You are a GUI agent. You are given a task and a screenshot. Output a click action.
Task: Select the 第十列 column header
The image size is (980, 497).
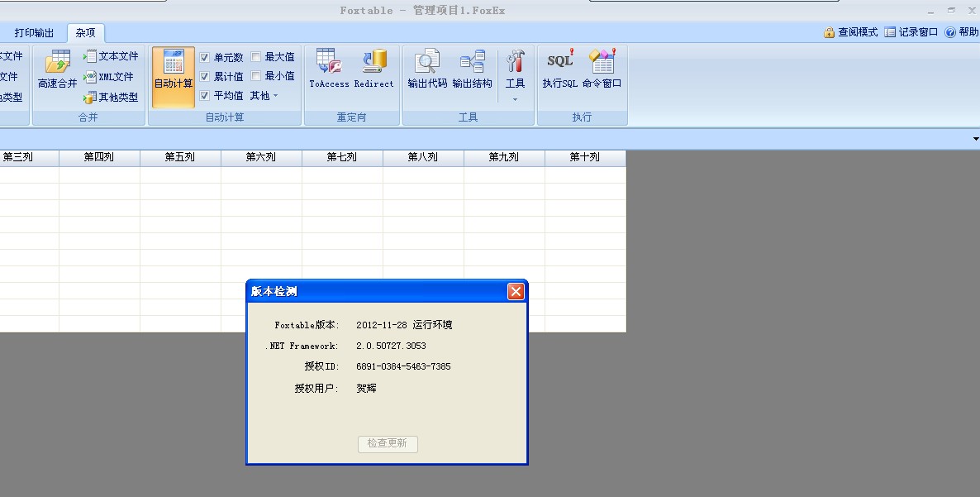tap(585, 158)
